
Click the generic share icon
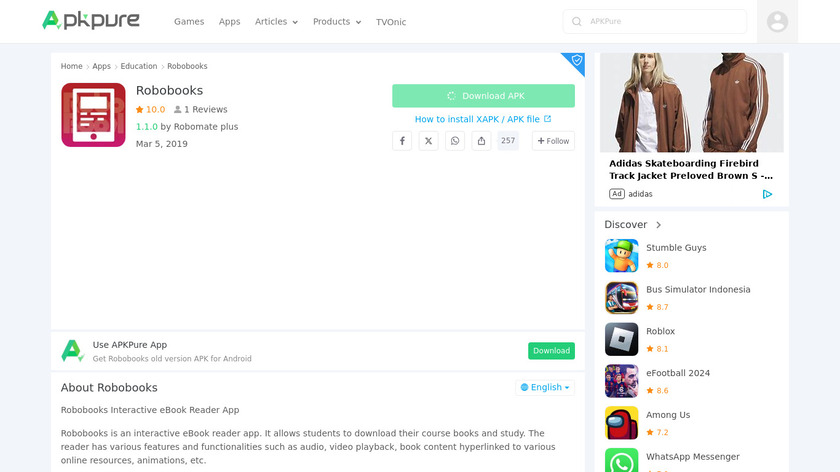[481, 141]
